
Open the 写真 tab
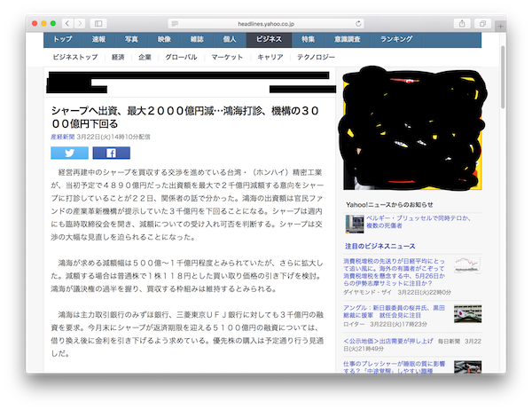click(131, 39)
